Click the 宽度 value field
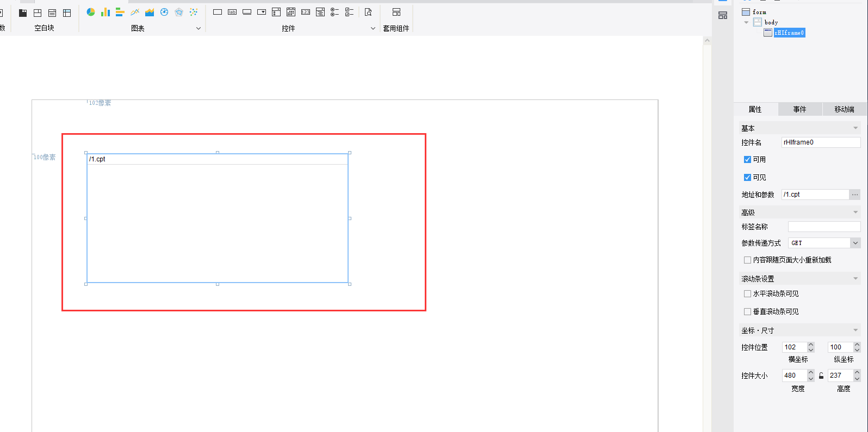 [794, 375]
